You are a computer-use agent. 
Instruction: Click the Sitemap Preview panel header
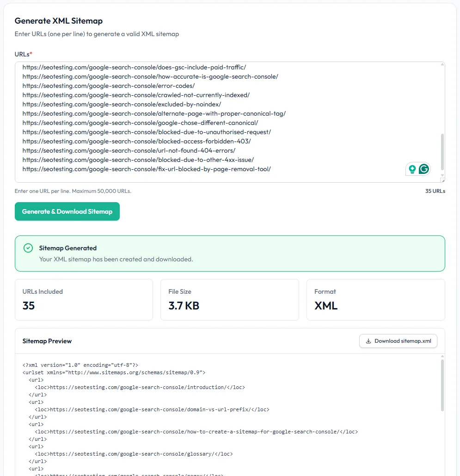coord(47,341)
